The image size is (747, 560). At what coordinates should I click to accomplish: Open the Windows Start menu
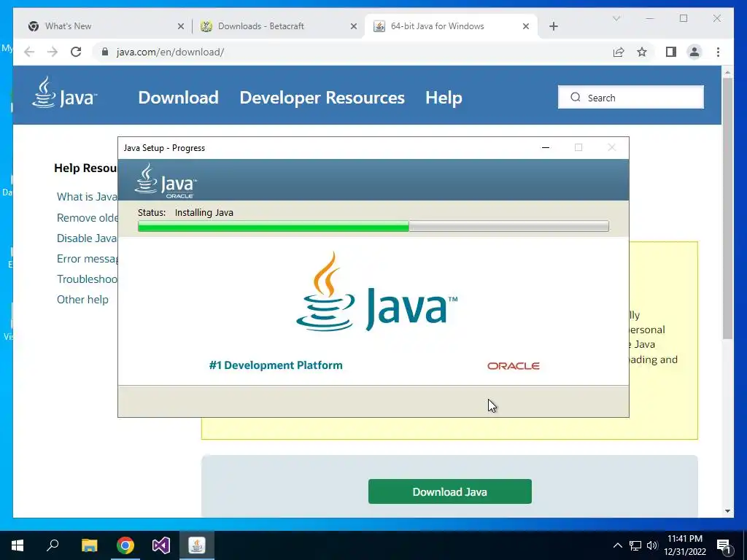coord(18,545)
